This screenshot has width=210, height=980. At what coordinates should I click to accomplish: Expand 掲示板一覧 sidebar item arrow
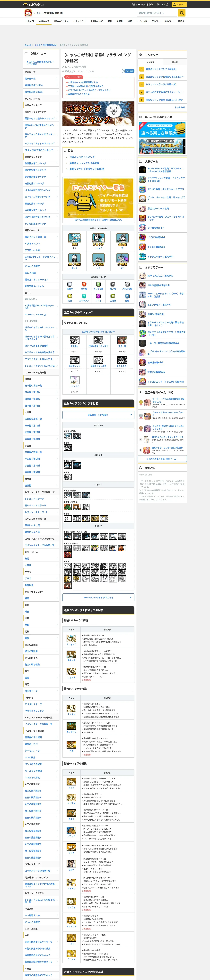[57, 79]
